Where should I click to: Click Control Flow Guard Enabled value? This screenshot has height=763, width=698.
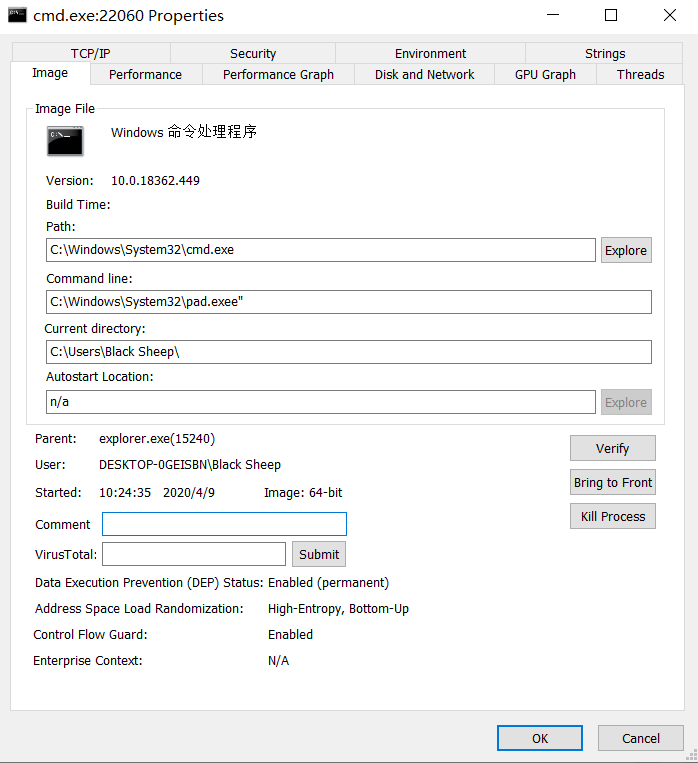click(x=291, y=635)
